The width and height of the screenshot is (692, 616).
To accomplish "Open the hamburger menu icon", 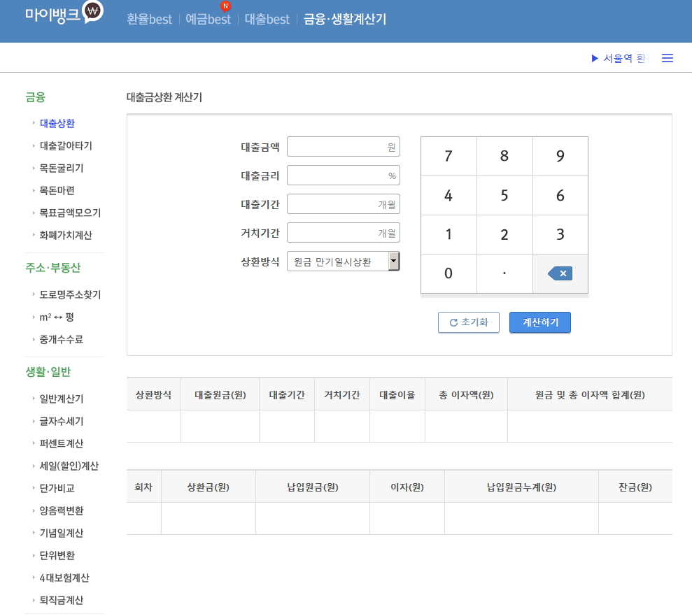I will (x=668, y=59).
